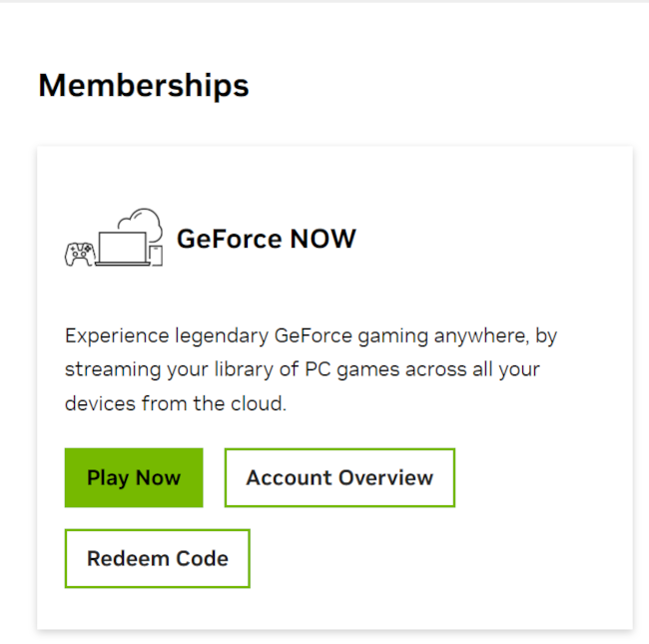Select the GeForce NOW card title
649x644 pixels.
266,240
